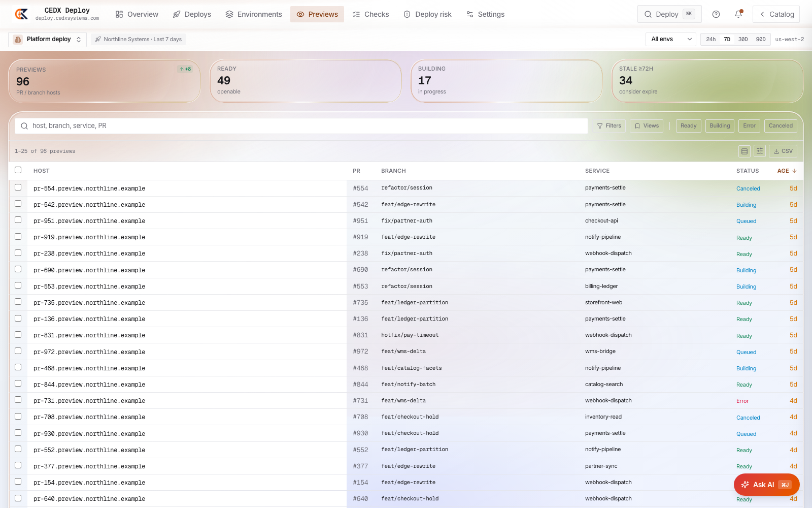This screenshot has height=508, width=812.
Task: Expand the Platform deploy project switcher
Action: pyautogui.click(x=48, y=39)
